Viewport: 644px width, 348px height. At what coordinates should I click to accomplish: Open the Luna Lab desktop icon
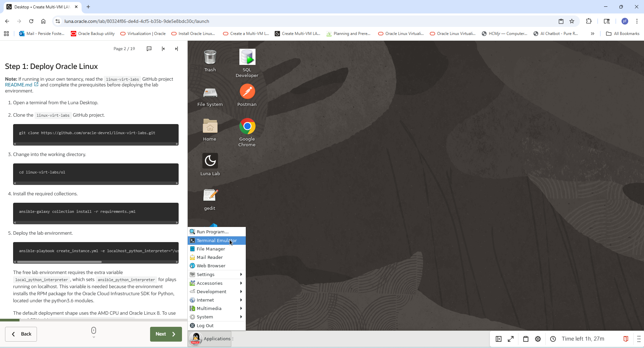[x=210, y=161]
